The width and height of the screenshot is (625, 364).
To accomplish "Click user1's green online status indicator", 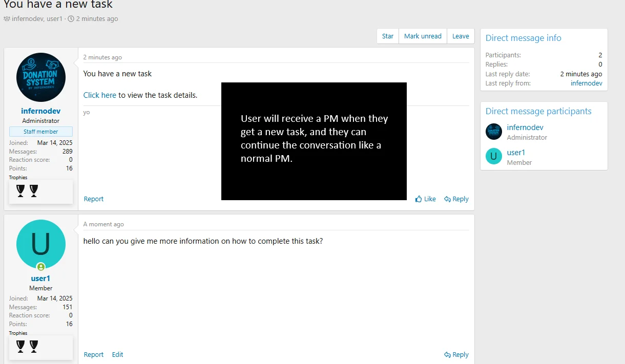I will (x=41, y=267).
